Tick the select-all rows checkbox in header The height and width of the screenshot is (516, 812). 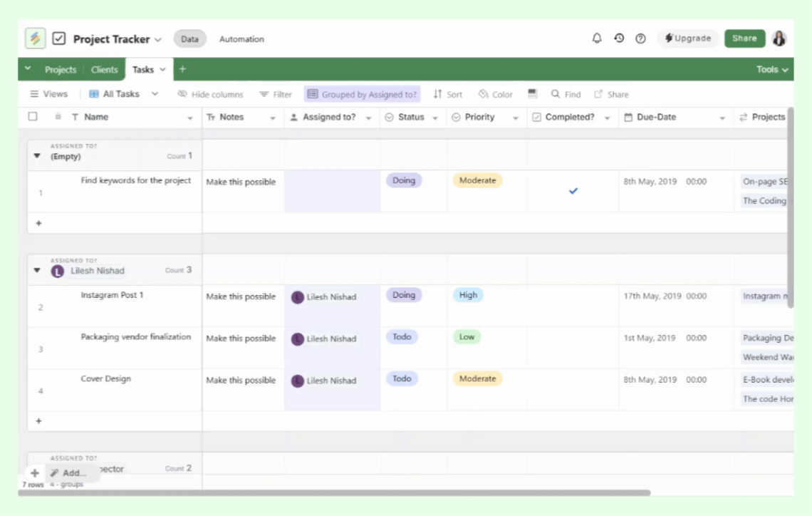coord(33,117)
